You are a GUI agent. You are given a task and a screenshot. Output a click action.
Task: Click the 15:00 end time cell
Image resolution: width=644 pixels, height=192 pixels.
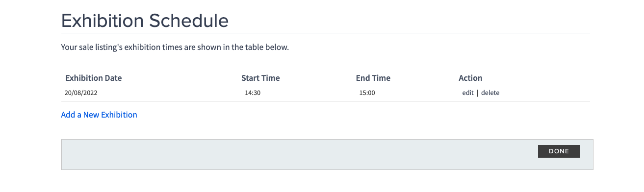(367, 93)
